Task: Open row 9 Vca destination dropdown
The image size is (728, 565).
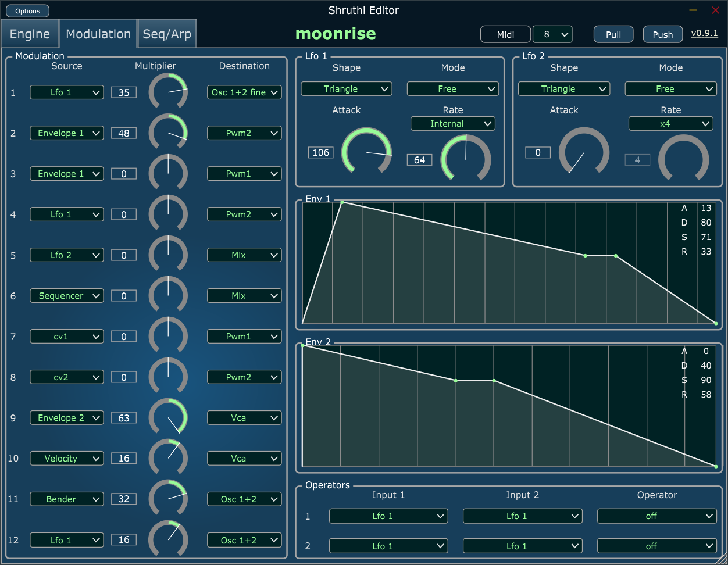Action: coord(244,418)
